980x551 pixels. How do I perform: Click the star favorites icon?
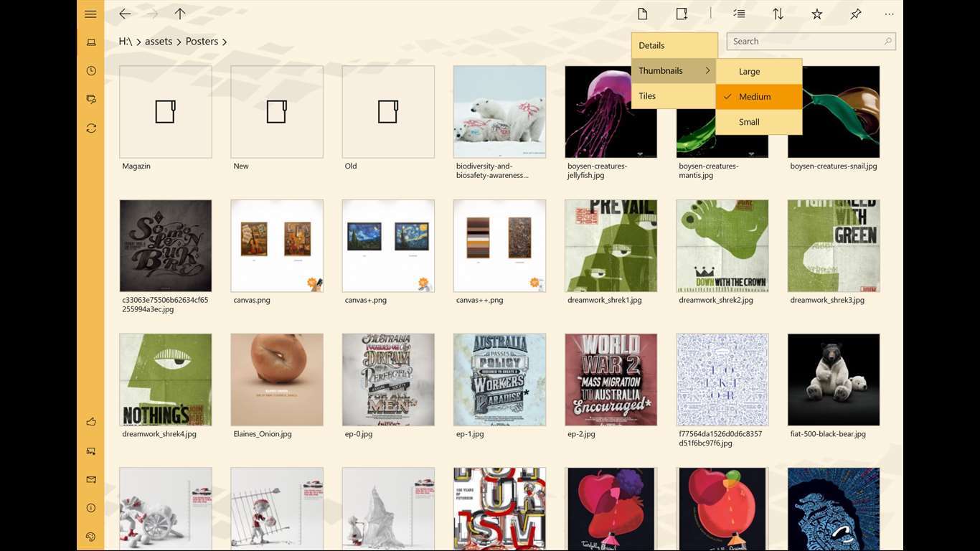(x=816, y=14)
